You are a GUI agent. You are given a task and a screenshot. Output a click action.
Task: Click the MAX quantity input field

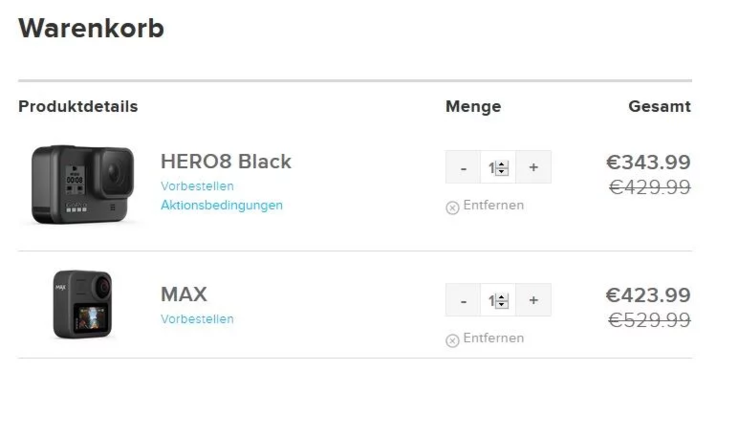click(491, 300)
